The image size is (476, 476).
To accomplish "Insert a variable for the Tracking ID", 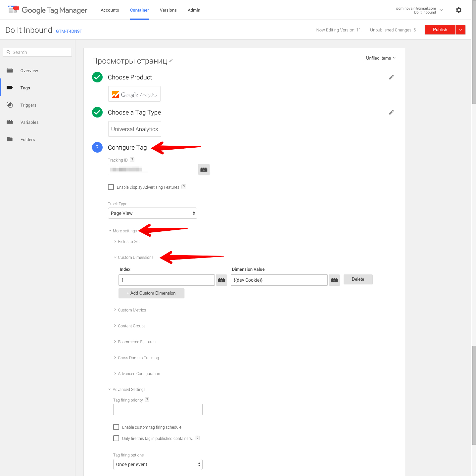I will tap(204, 169).
